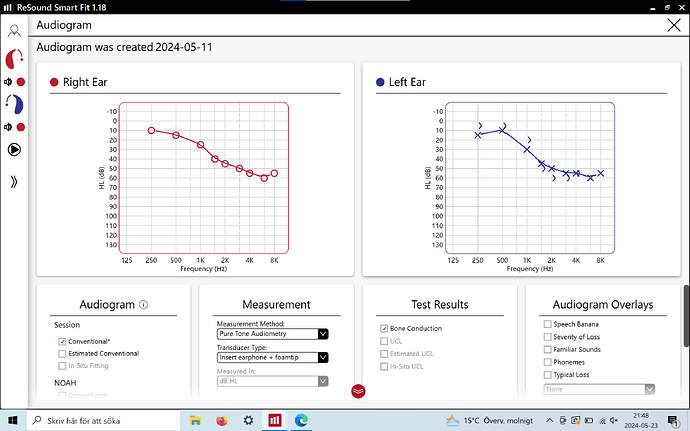
Task: Click the battery tray icon
Action: [x=589, y=420]
